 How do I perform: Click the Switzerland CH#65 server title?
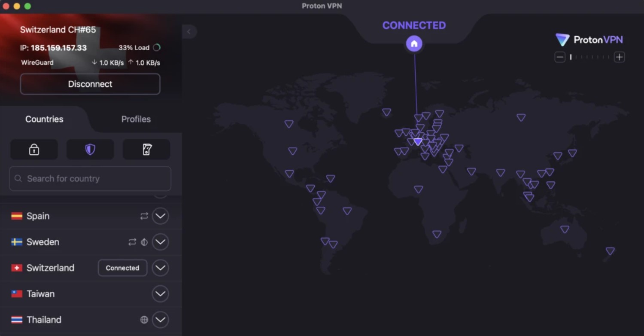58,30
